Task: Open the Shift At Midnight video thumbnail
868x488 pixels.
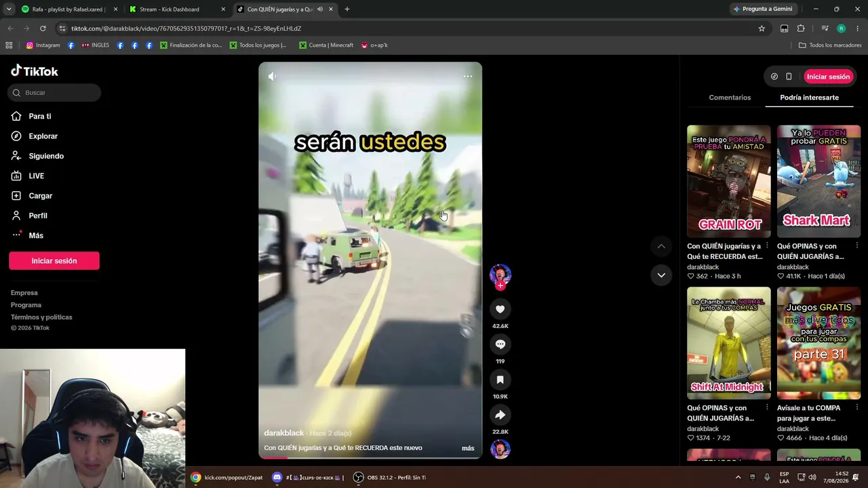Action: [729, 343]
